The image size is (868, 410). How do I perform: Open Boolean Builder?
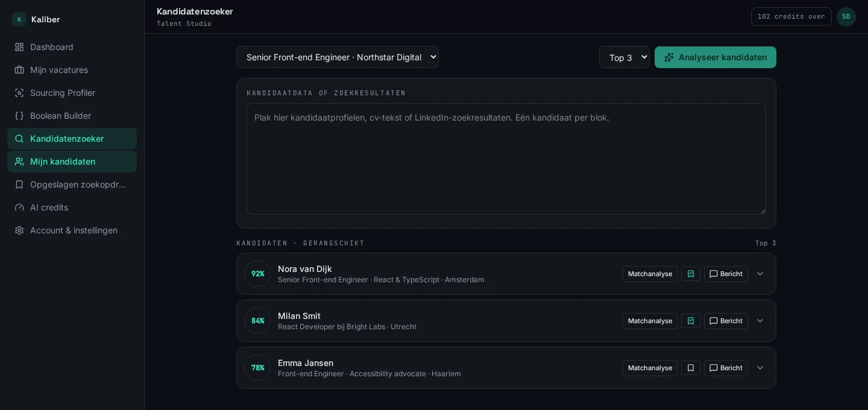click(72, 116)
